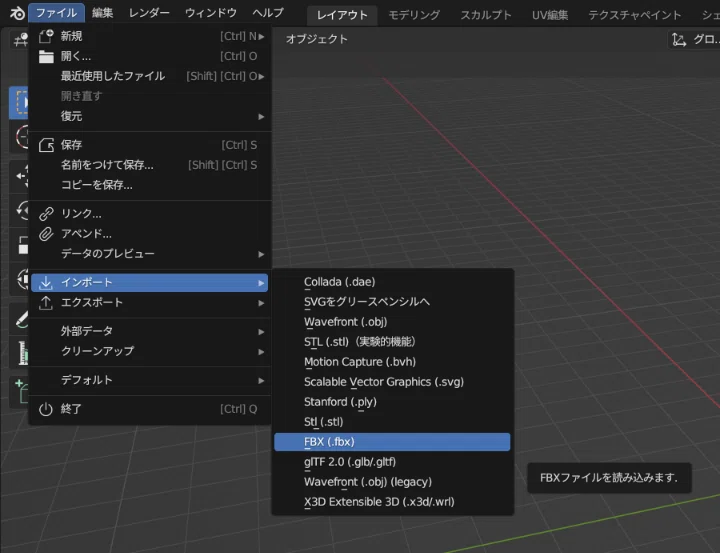720x553 pixels.
Task: Select the Scale tool in toolbar
Action: [19, 245]
